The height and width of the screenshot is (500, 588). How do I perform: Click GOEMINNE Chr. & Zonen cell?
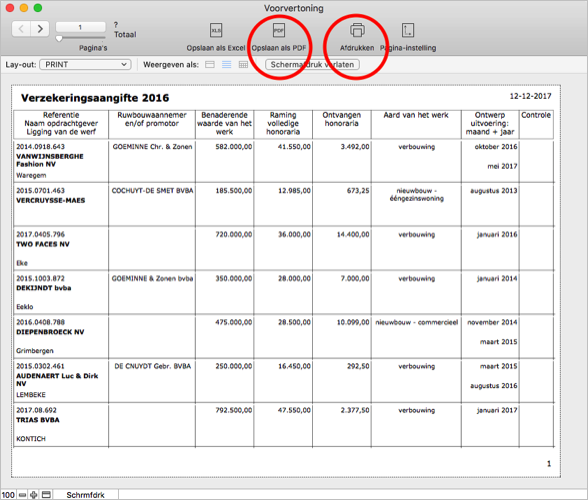(152, 147)
